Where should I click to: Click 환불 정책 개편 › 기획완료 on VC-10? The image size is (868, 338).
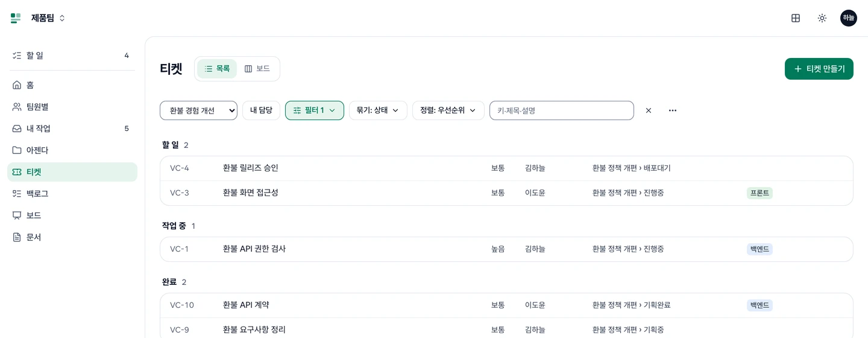[x=632, y=305]
